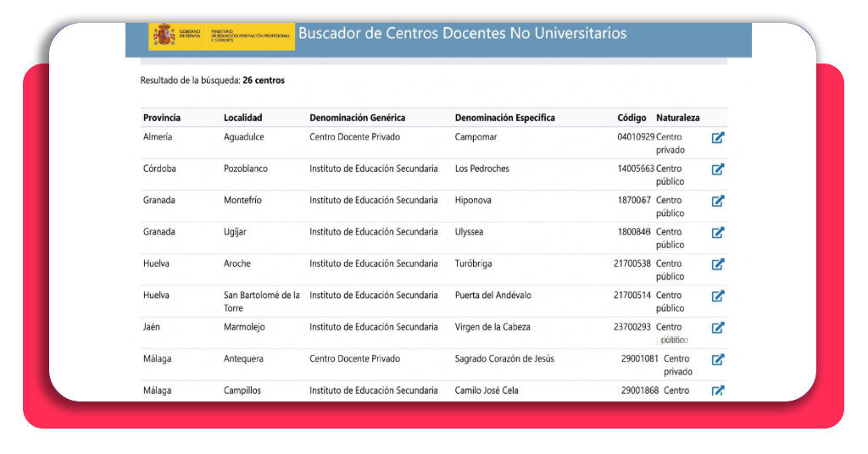Click 'Centro Docente Privado' in the Antequera row

[354, 359]
